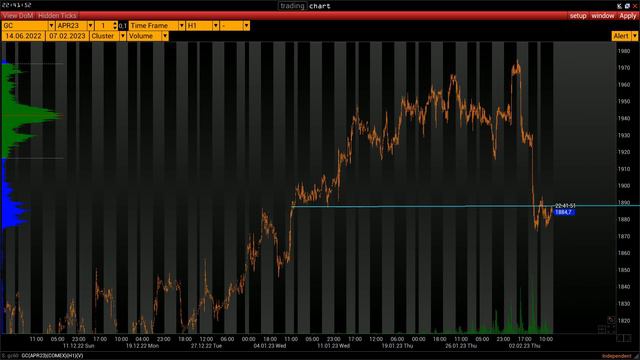Viewport: 640px width, 360px height.
Task: Toggle Hidden Ticks in the red bar
Action: tap(57, 16)
